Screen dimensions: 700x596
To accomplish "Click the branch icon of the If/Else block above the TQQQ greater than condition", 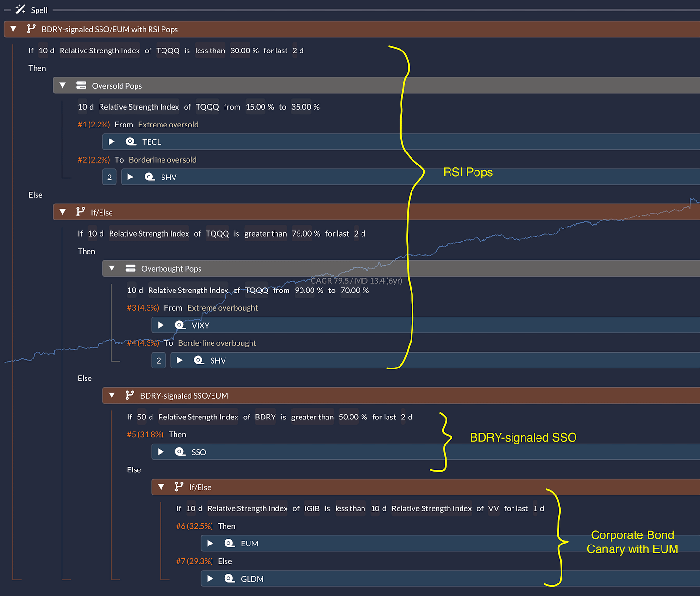I will click(x=81, y=212).
